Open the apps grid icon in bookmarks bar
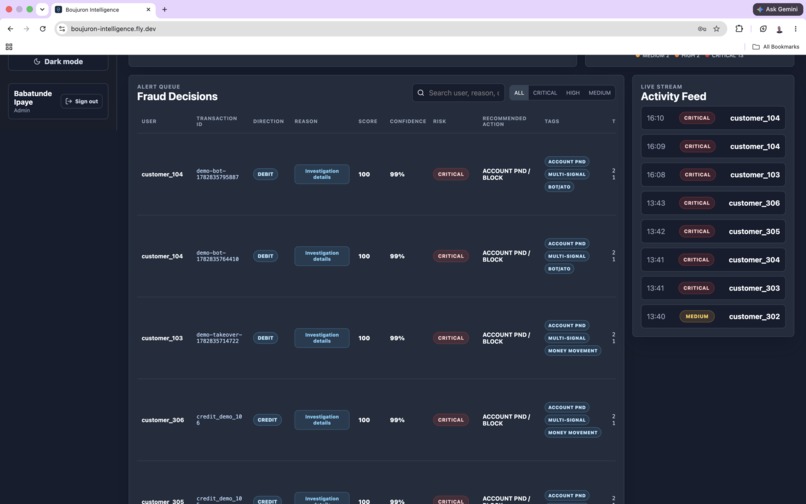The height and width of the screenshot is (504, 806). click(9, 47)
